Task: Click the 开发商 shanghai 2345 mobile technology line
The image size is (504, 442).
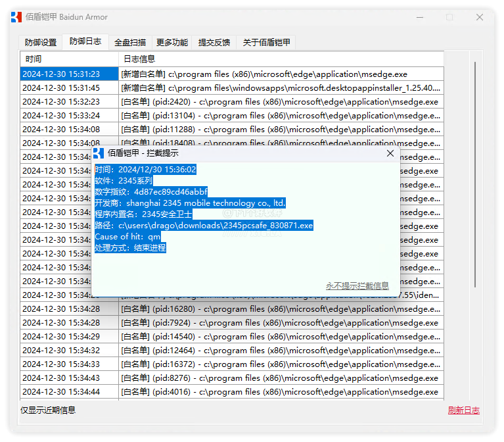Action: pyautogui.click(x=190, y=203)
